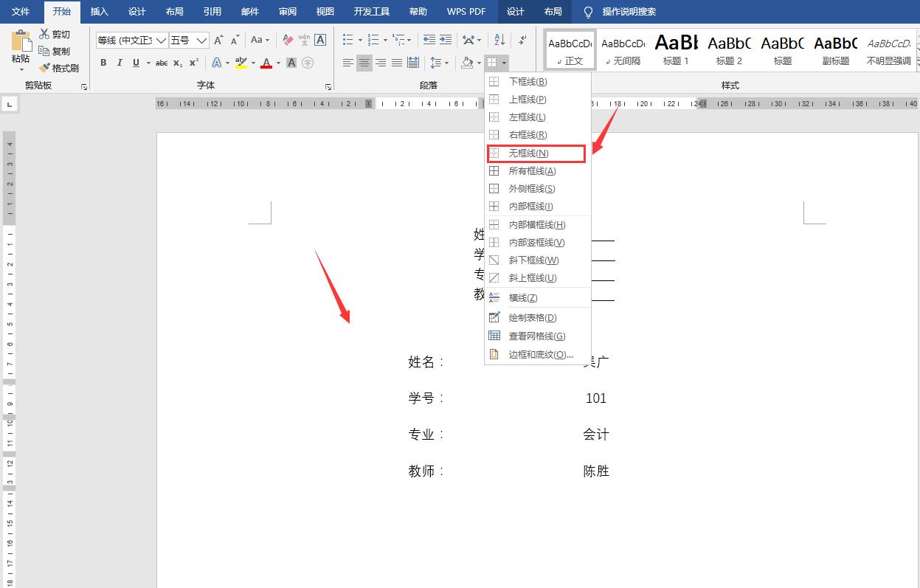The image size is (920, 588).
Task: Open the 操作说明搜索 search box
Action: (629, 12)
